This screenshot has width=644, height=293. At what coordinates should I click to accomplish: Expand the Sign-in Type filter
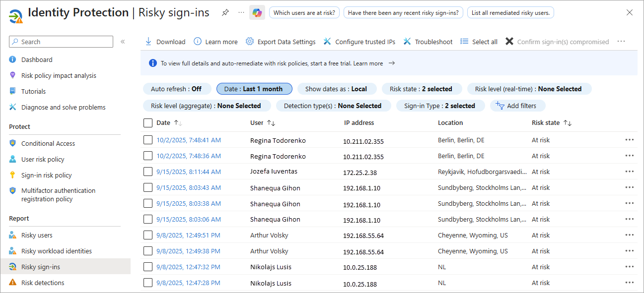[x=439, y=106]
